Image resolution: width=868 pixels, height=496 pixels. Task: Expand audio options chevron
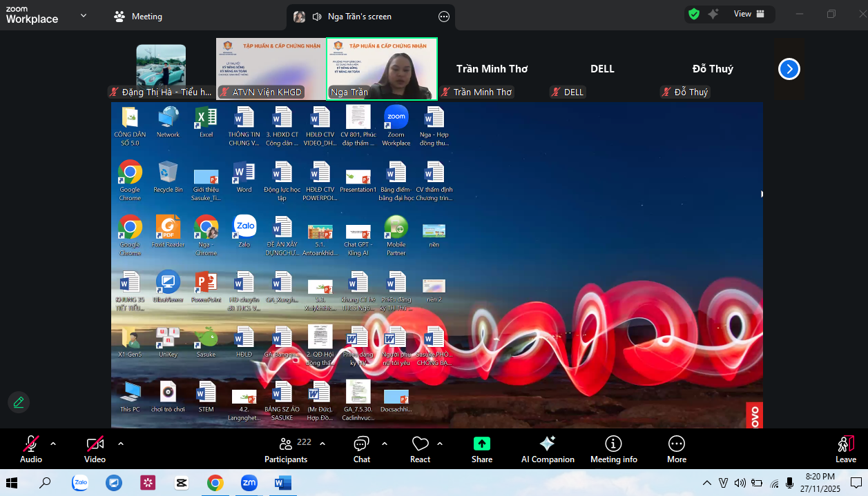pyautogui.click(x=53, y=444)
